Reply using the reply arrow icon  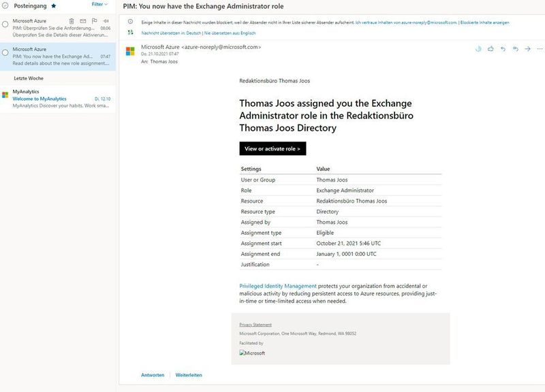pos(503,49)
